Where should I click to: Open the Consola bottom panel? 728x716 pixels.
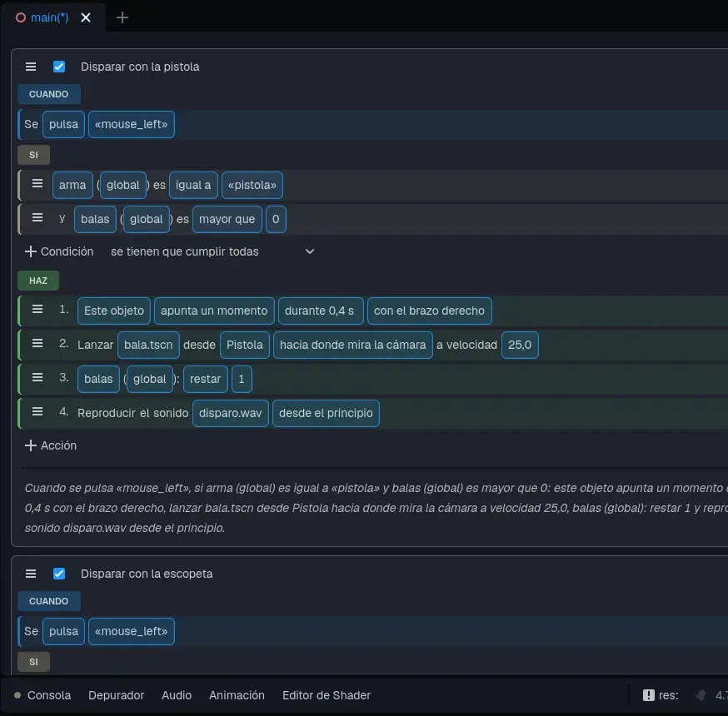pos(49,695)
